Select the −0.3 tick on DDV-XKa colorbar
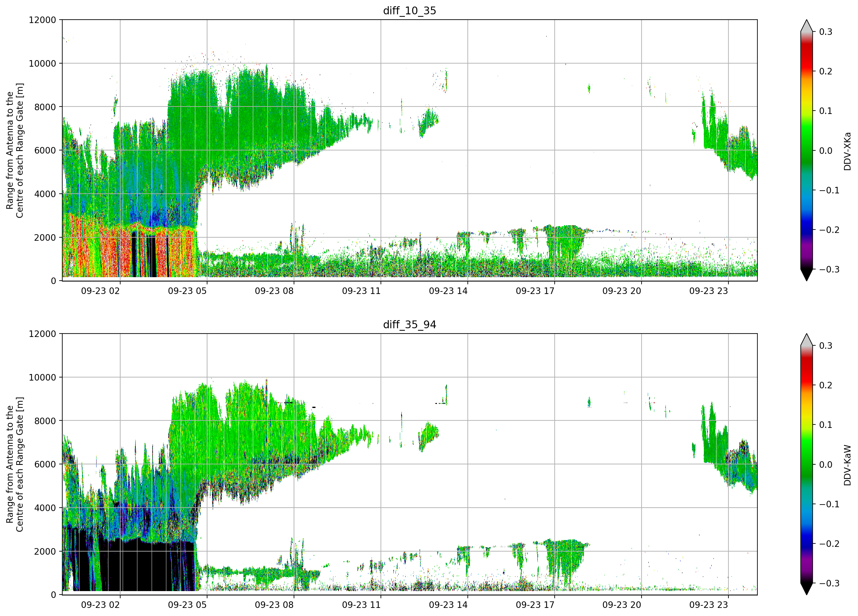The image size is (858, 616). pyautogui.click(x=829, y=269)
